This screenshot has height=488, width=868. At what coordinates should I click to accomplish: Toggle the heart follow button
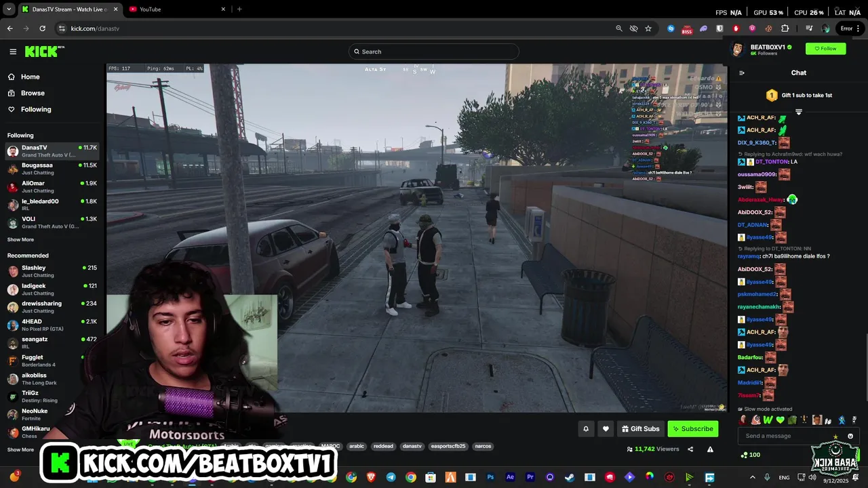click(x=606, y=428)
